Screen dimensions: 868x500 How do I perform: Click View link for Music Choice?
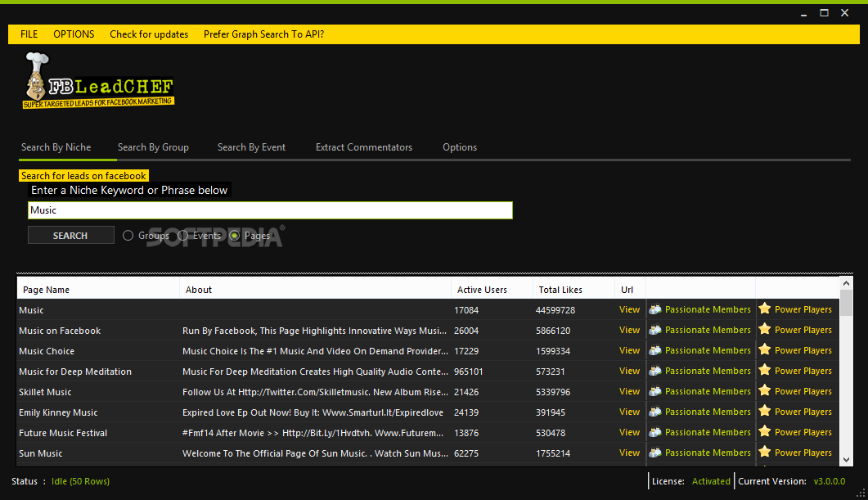click(629, 350)
